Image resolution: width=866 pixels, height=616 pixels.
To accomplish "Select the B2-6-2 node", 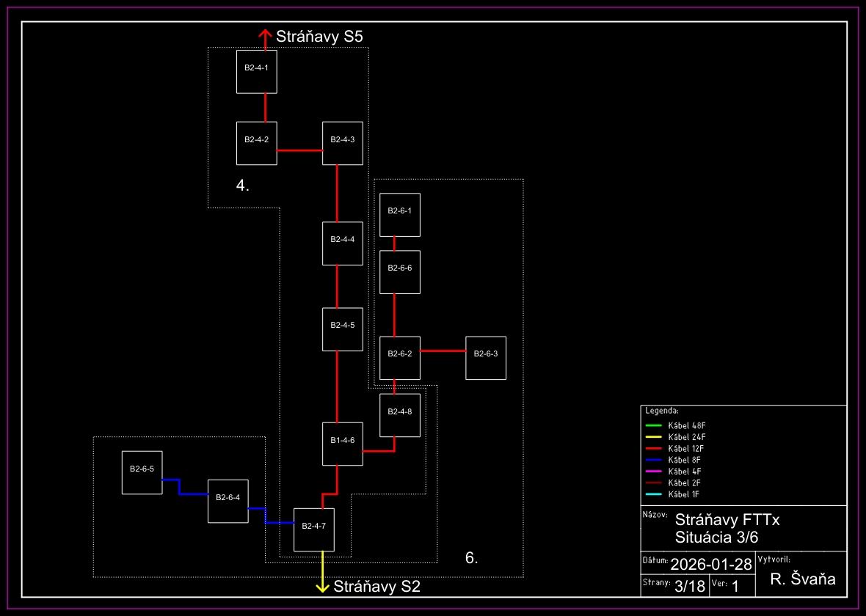I will pos(400,358).
